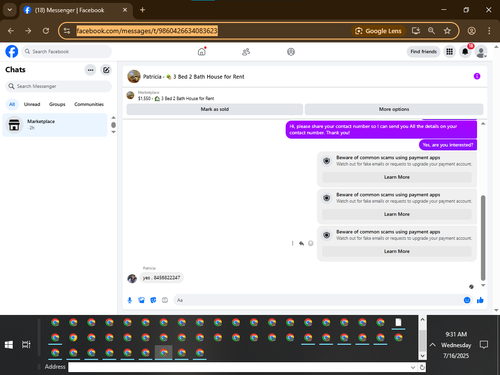Screen dimensions: 500x375
Task: Click Patricia's message with phone number
Action: tap(162, 278)
